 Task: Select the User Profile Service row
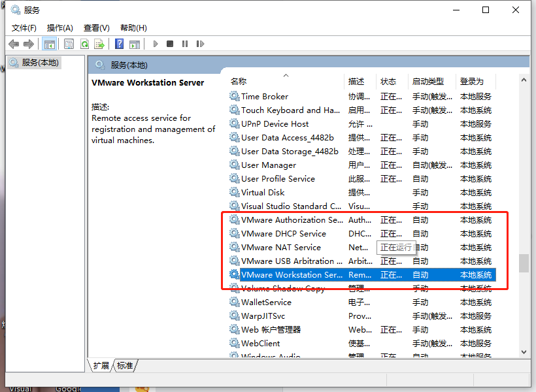362,179
